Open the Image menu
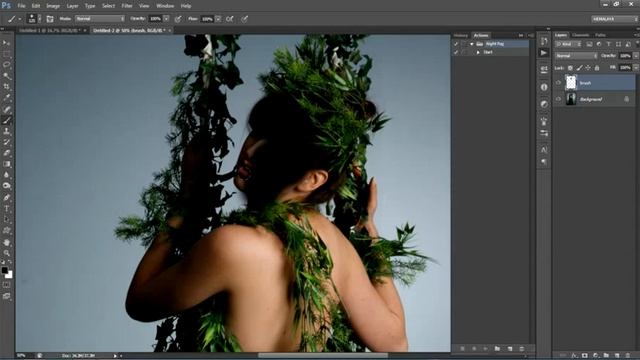This screenshot has width=640, height=360. tap(53, 6)
